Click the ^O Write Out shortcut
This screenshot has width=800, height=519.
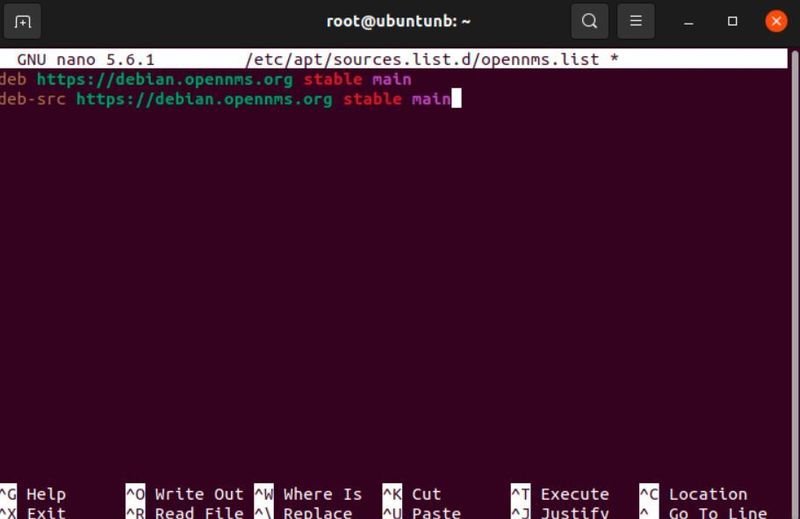point(185,494)
